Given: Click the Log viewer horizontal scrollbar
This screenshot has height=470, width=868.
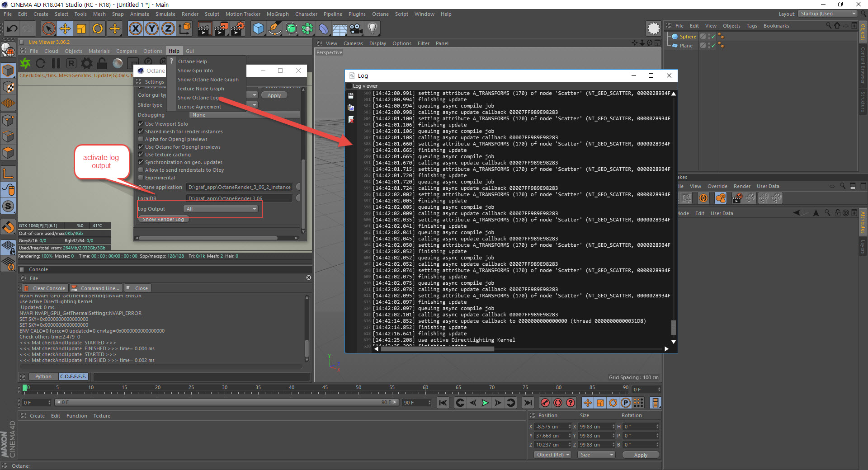Looking at the screenshot, I should [x=437, y=349].
